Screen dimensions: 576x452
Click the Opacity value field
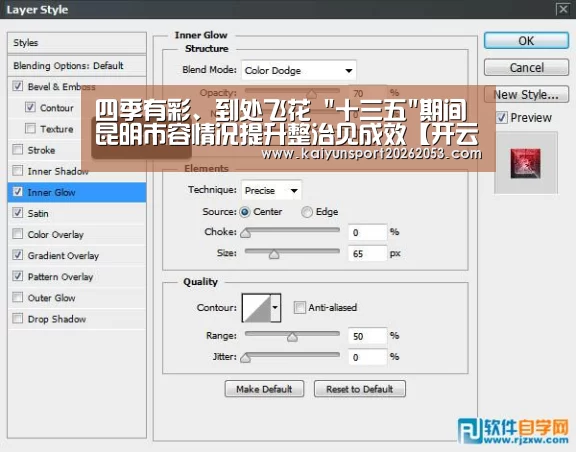click(367, 93)
